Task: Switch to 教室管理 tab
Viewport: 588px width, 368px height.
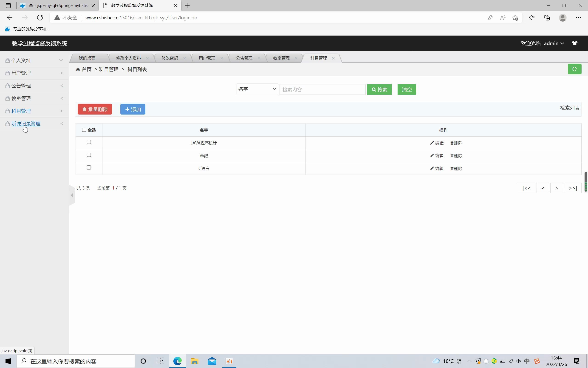Action: pos(281,58)
